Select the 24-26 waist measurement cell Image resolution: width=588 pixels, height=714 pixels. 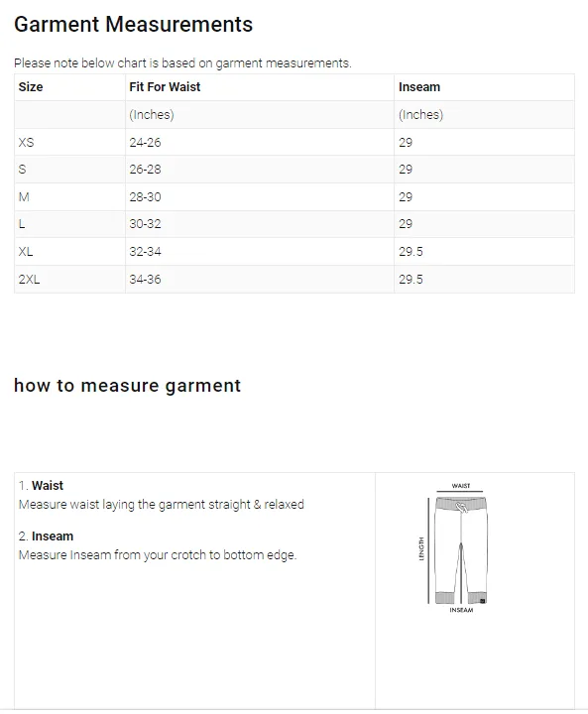(x=145, y=142)
